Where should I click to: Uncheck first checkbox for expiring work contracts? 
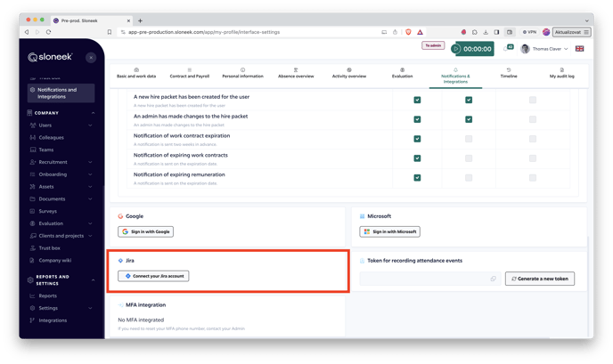(x=417, y=158)
